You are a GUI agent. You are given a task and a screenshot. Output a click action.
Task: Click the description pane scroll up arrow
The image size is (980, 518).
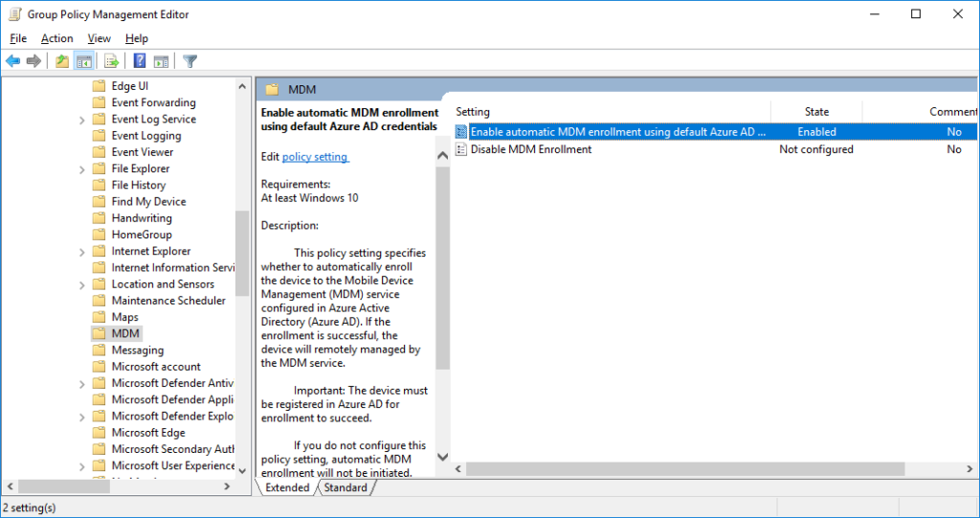(x=442, y=155)
